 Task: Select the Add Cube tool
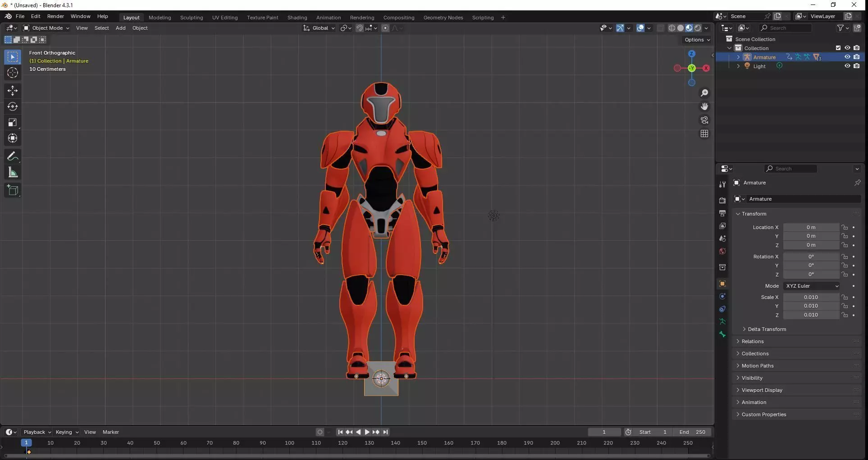tap(13, 190)
